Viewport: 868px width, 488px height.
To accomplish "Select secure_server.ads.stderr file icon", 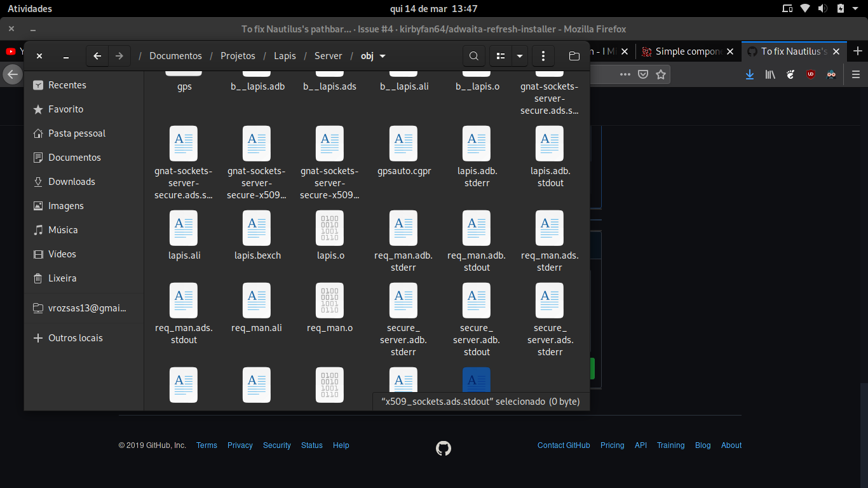I will coord(550,301).
